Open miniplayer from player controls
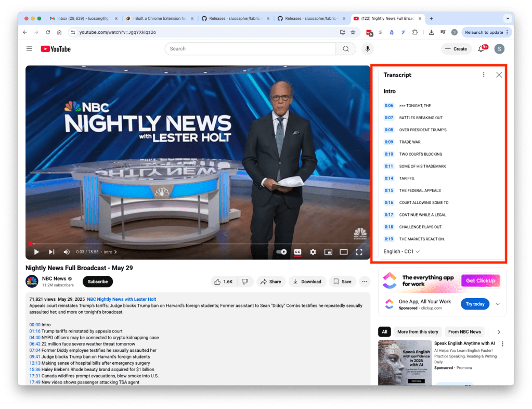This screenshot has width=532, height=409. pyautogui.click(x=328, y=252)
